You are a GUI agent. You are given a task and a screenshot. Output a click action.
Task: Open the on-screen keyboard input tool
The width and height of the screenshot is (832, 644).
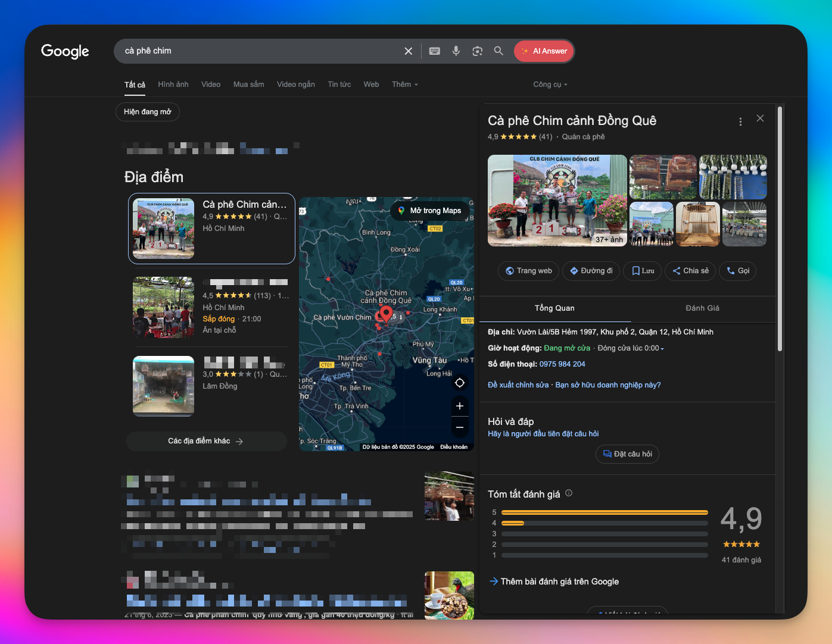[435, 51]
